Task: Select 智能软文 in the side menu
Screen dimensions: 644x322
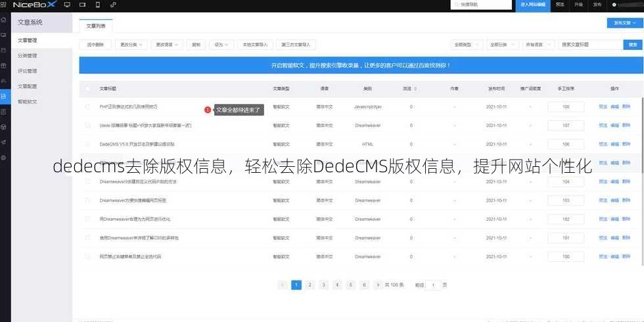Action: [x=27, y=101]
